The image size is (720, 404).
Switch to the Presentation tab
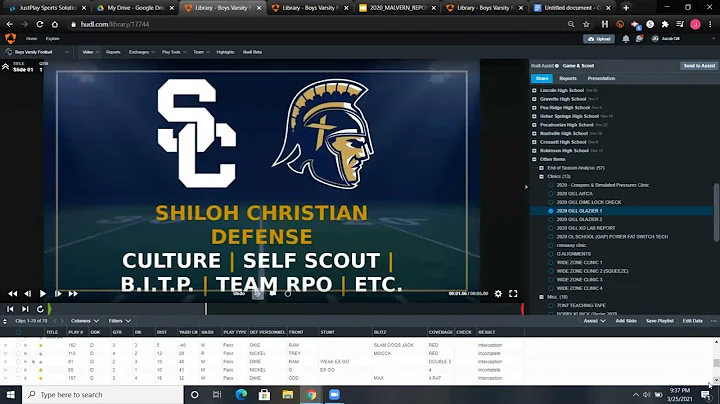[x=601, y=79]
